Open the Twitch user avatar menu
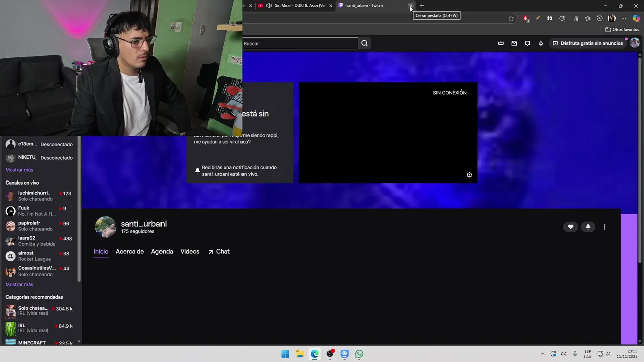The width and height of the screenshot is (644, 362). [x=635, y=43]
